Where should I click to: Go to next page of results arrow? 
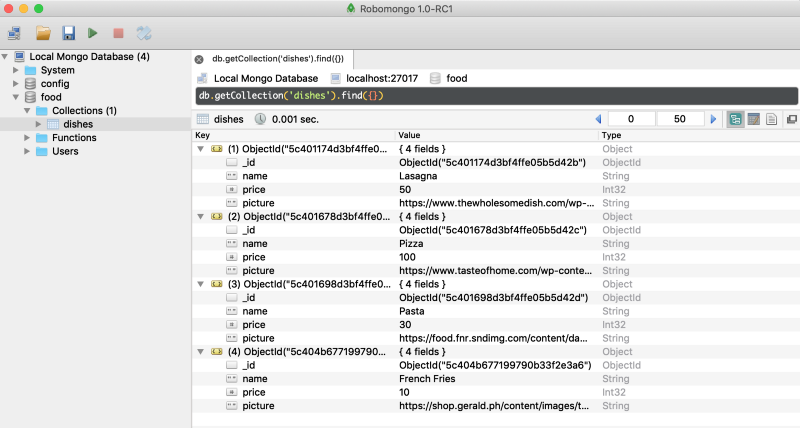pos(713,119)
